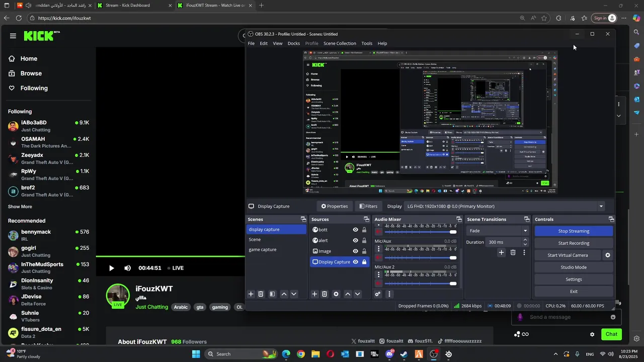Open virtual camera settings gear

(x=607, y=255)
